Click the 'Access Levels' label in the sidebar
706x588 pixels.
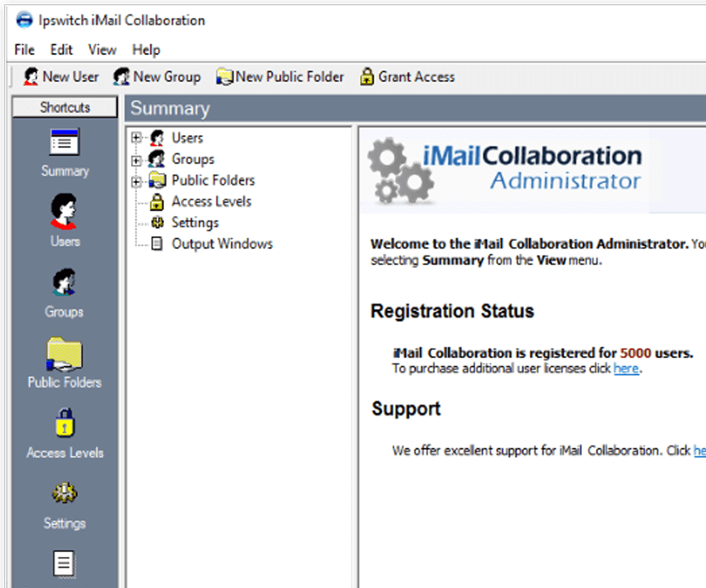(x=65, y=453)
